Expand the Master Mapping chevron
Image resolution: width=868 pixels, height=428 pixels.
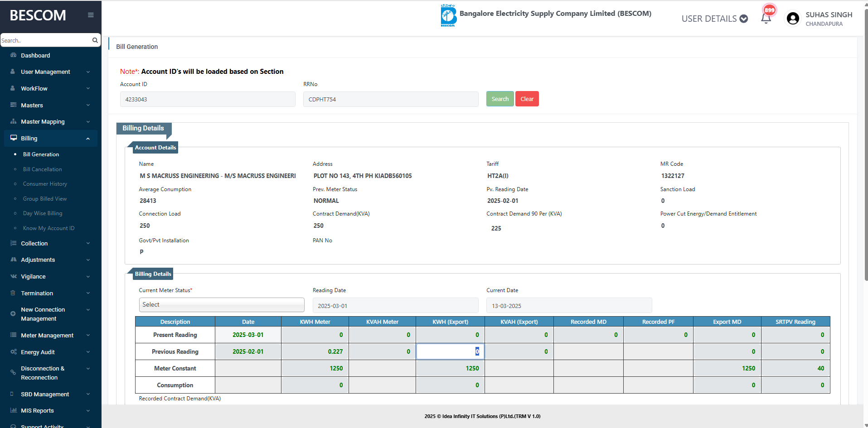coord(88,122)
